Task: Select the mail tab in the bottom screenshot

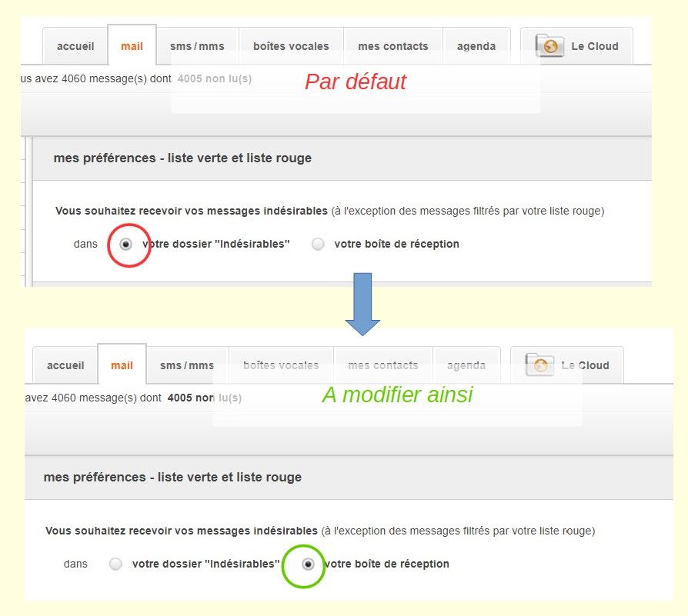Action: 122,365
